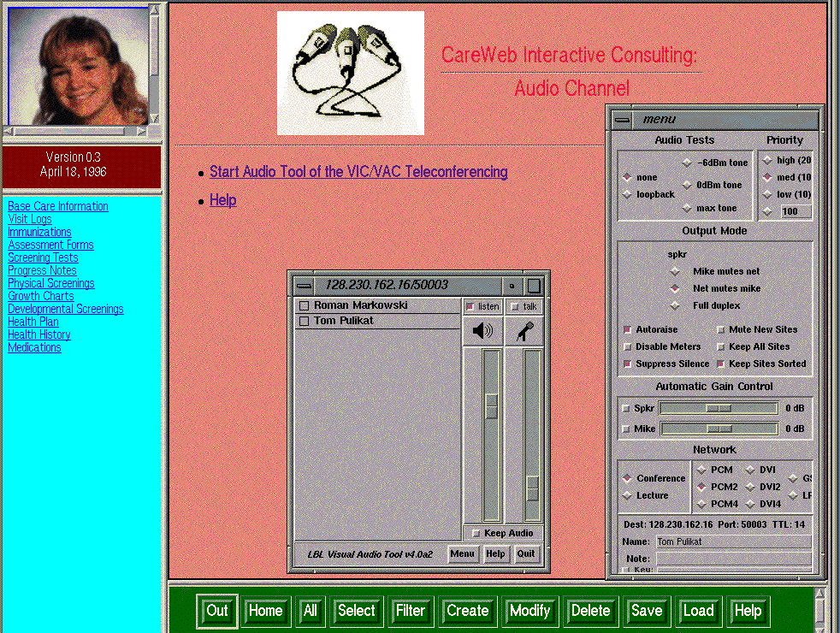This screenshot has height=633, width=840.
Task: Toggle the Roman Markowski checkbox
Action: point(305,305)
